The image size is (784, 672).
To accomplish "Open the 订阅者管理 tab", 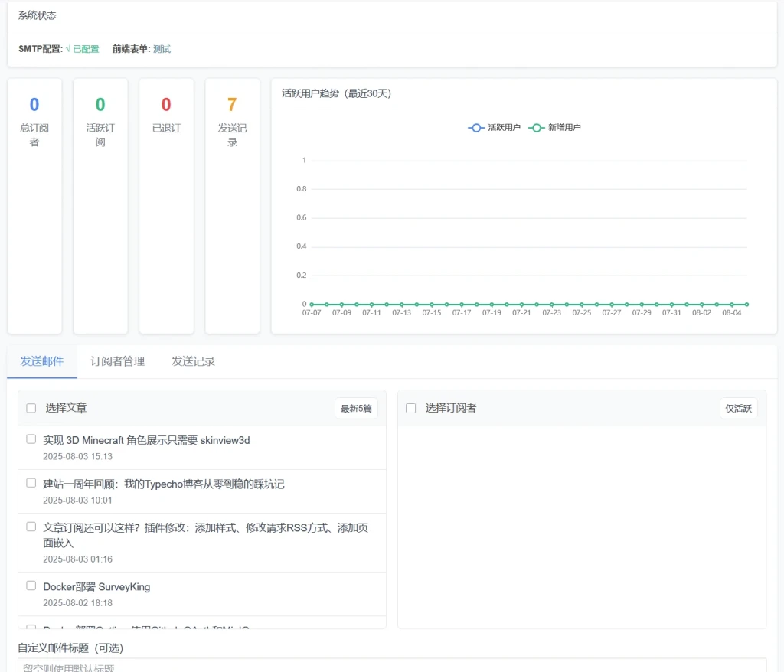I will 117,361.
